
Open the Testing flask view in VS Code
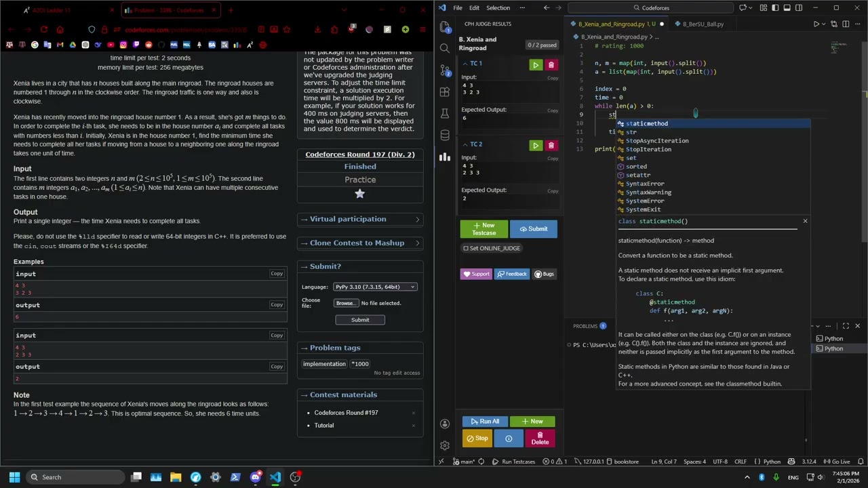pos(445,113)
